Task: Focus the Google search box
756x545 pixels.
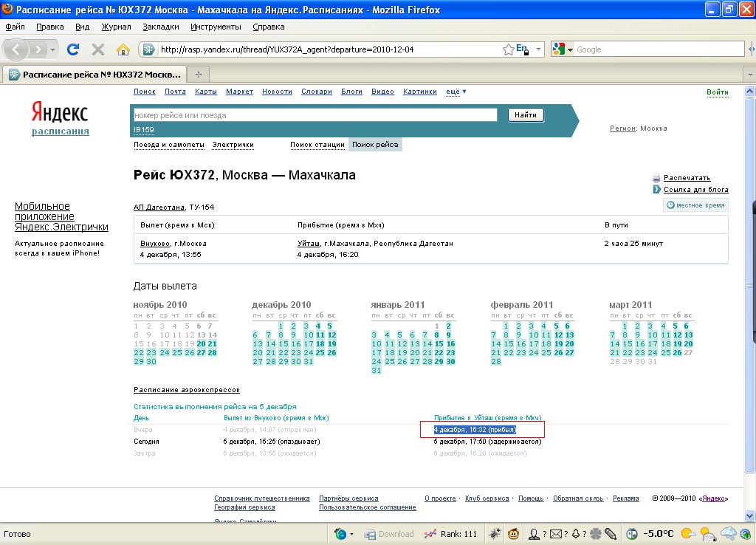Action: 659,49
